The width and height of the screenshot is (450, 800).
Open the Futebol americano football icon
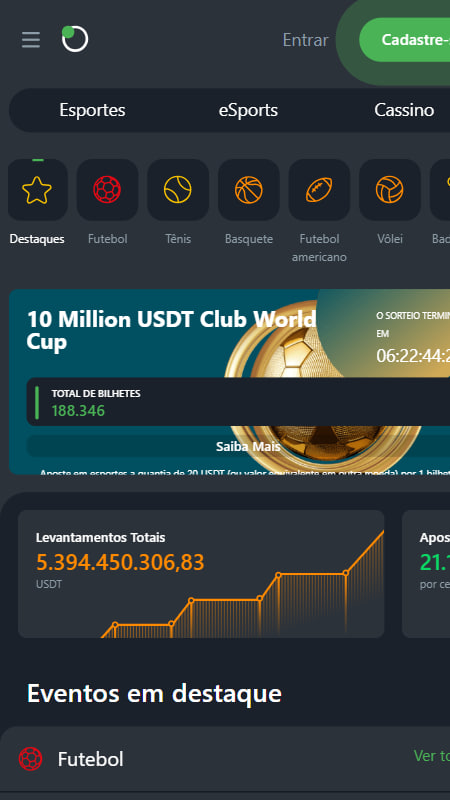(x=319, y=190)
